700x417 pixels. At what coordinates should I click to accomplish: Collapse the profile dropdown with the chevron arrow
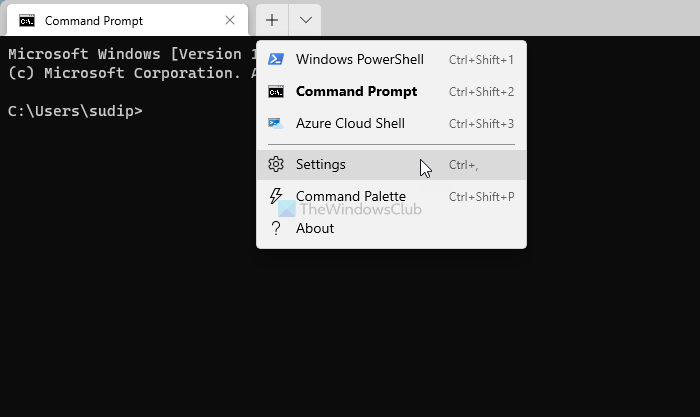coord(305,20)
